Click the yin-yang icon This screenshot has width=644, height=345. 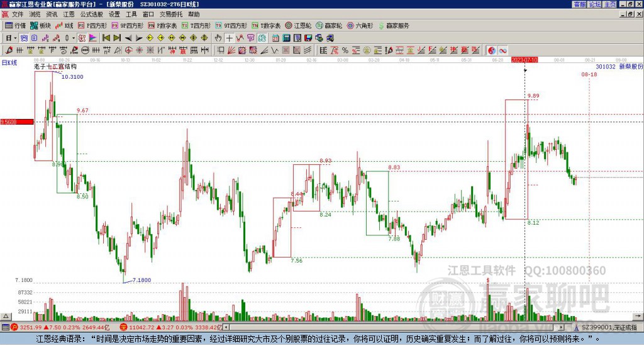click(492, 50)
